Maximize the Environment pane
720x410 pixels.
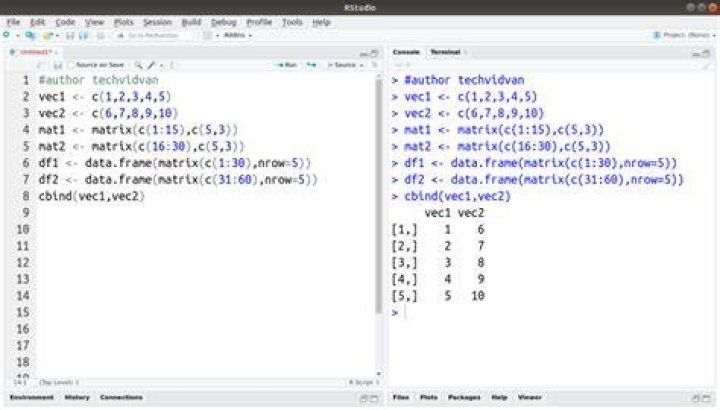[374, 398]
